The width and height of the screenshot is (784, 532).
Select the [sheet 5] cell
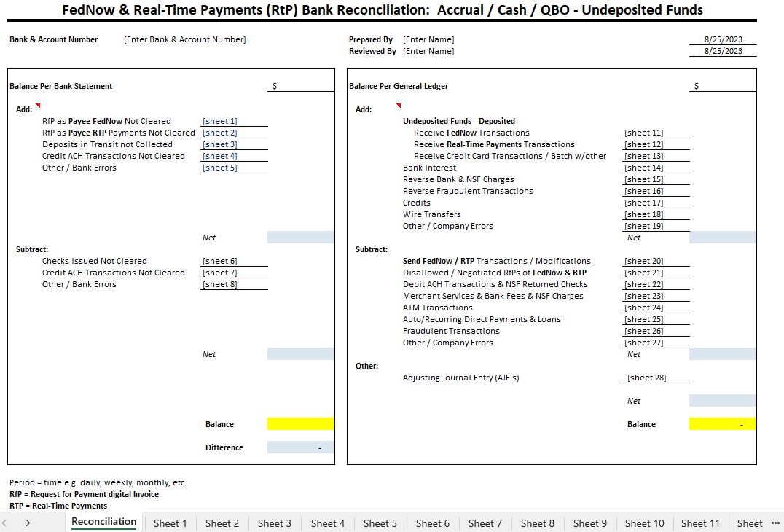tap(234, 168)
